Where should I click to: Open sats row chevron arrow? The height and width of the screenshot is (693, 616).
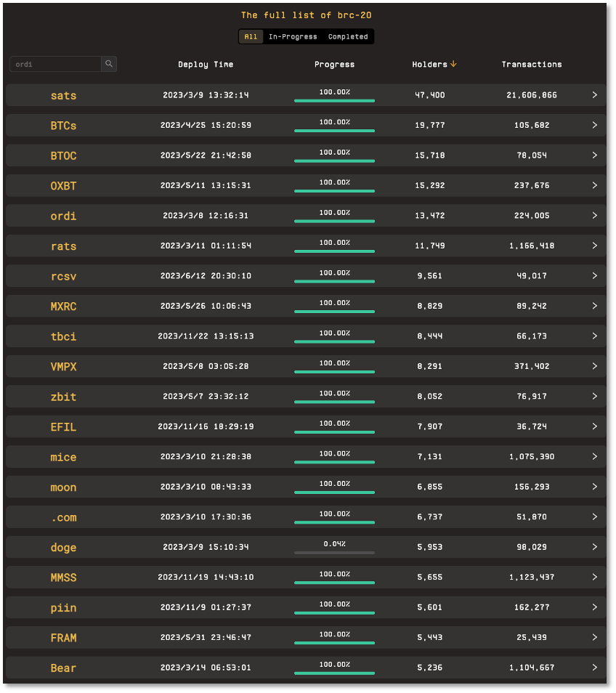(594, 95)
